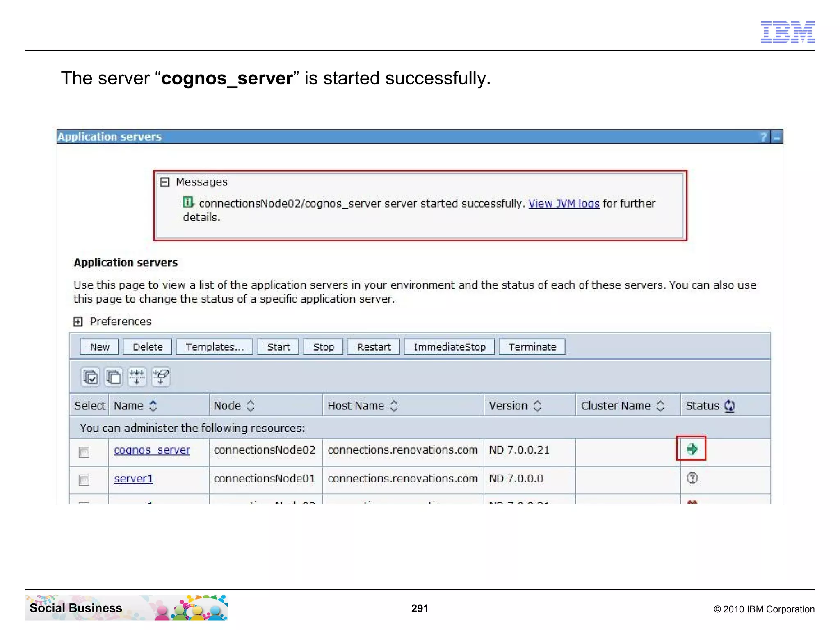This screenshot has width=840, height=630.
Task: Refresh the Status column icon
Action: click(730, 406)
